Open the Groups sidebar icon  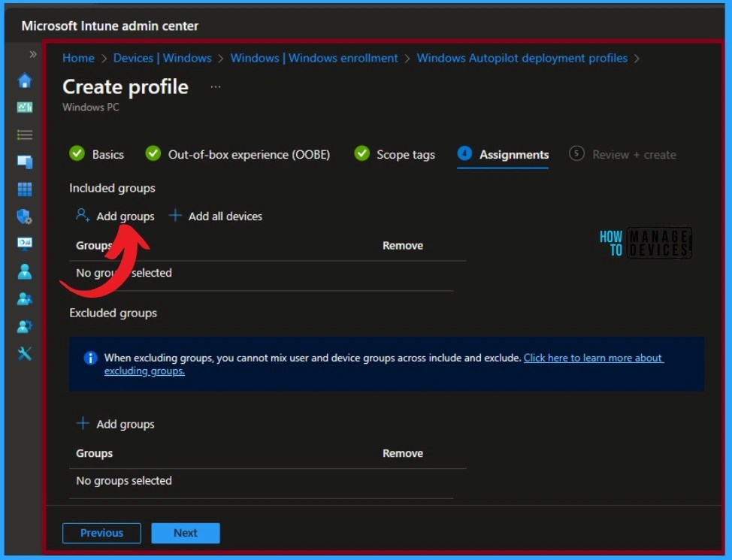click(x=24, y=298)
